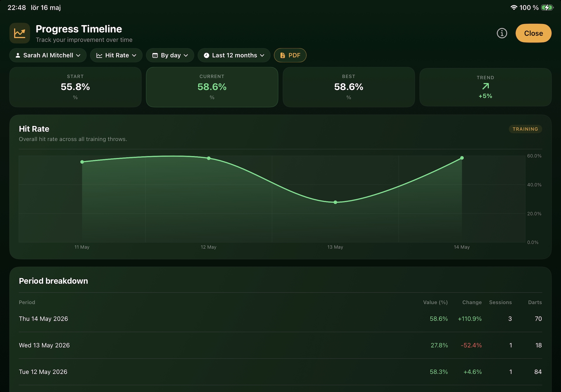Image resolution: width=561 pixels, height=392 pixels.
Task: Select the Tue 12 May 2026 row
Action: pos(280,372)
